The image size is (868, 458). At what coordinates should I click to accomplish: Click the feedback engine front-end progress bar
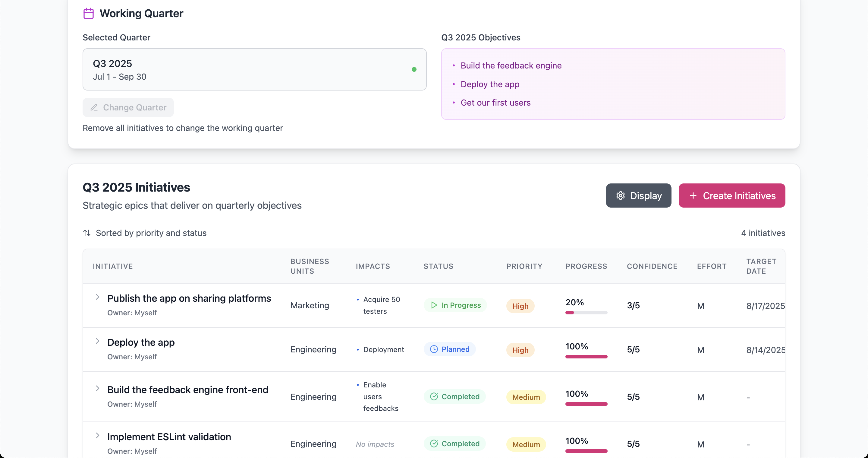coord(586,404)
